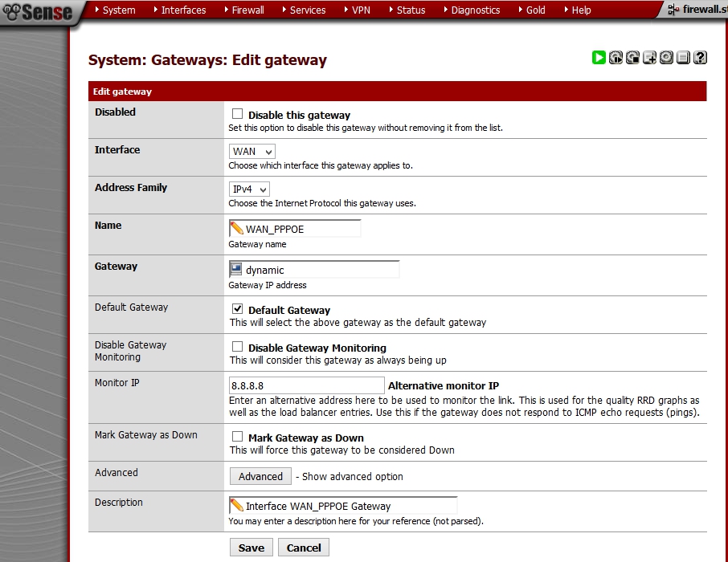
Task: Click the Advanced button to show options
Action: pyautogui.click(x=260, y=476)
